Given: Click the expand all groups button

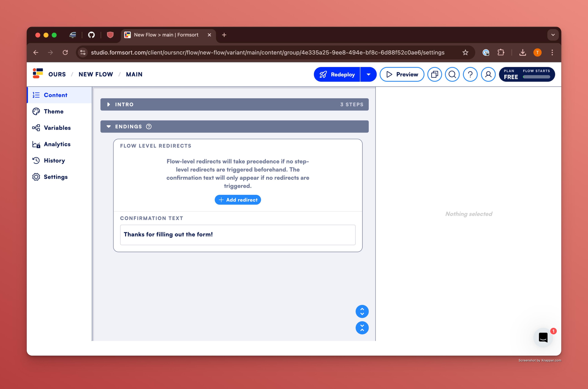Looking at the screenshot, I should [362, 311].
